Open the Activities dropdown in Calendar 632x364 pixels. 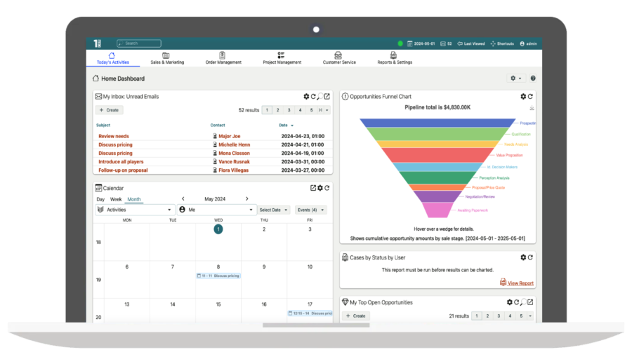coord(136,210)
